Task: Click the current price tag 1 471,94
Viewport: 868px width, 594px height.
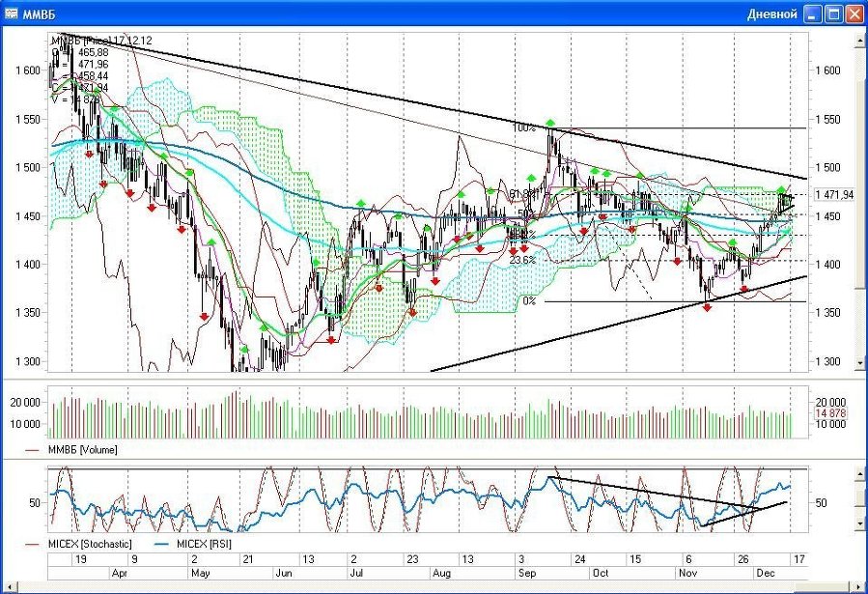Action: point(835,195)
